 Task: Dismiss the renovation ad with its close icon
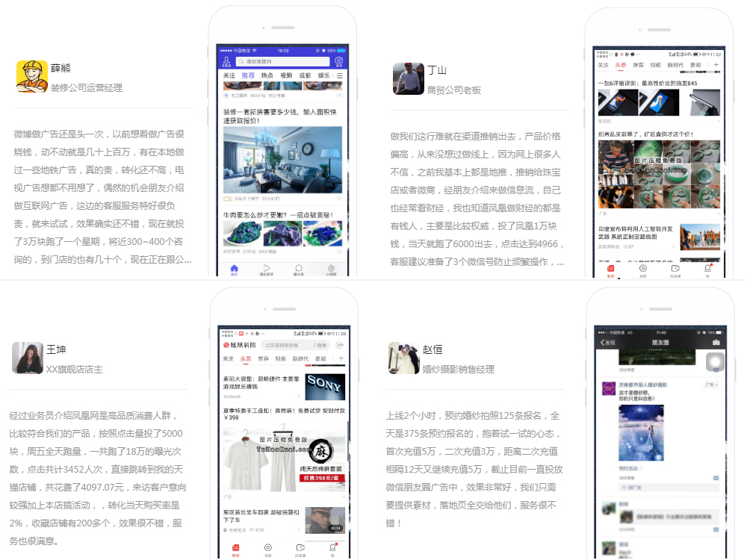(339, 198)
